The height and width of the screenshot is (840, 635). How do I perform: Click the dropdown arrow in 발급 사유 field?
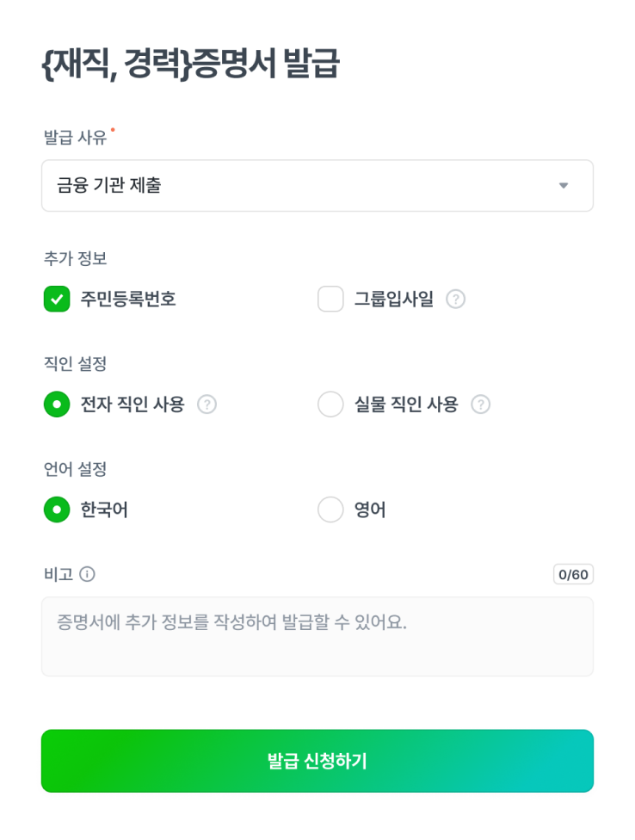tap(564, 186)
